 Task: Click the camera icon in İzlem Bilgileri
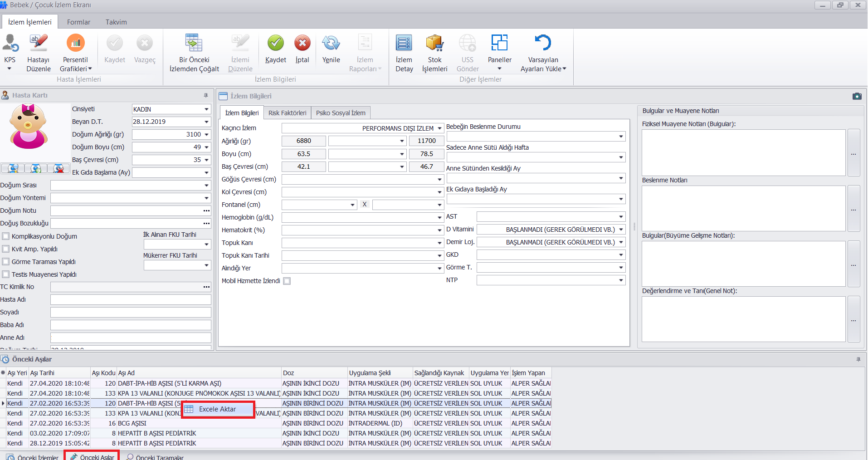point(857,96)
